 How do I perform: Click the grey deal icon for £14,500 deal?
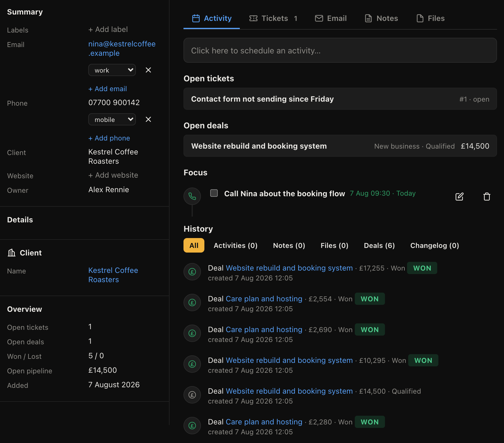pos(192,395)
